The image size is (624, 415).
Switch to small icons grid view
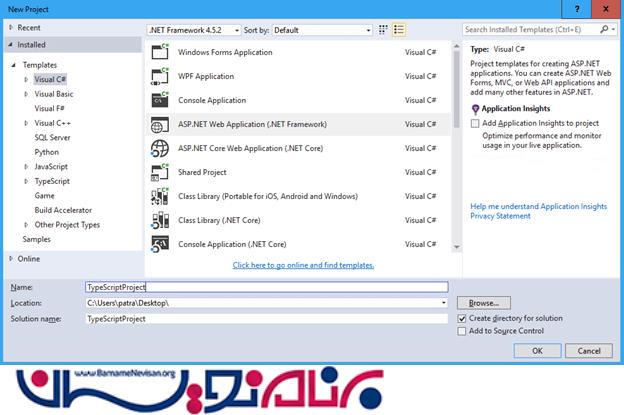pyautogui.click(x=383, y=30)
